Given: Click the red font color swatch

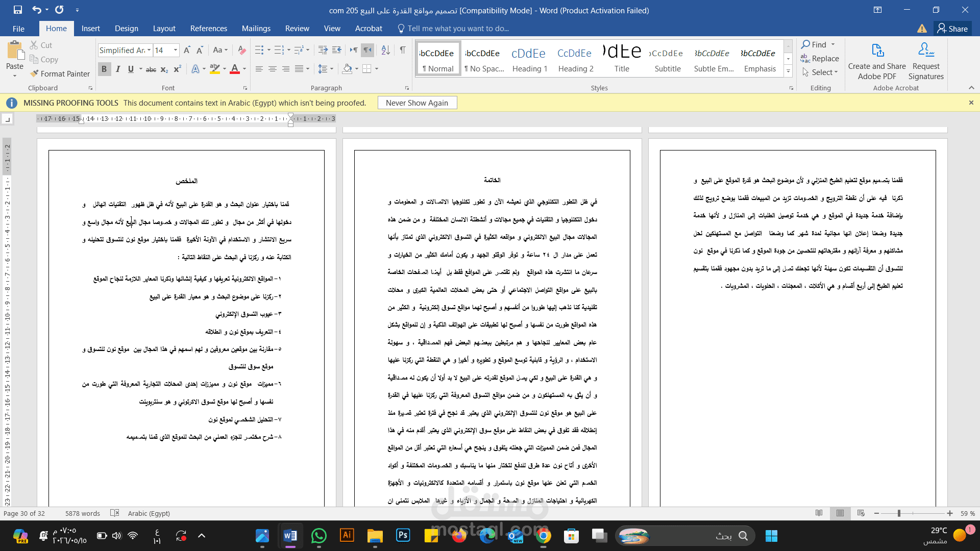Looking at the screenshot, I should 235,69.
